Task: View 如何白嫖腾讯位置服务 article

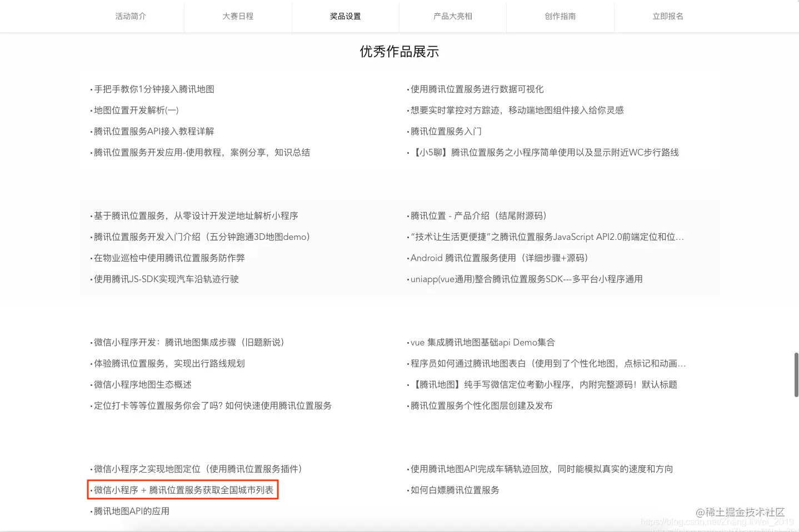Action: point(455,490)
